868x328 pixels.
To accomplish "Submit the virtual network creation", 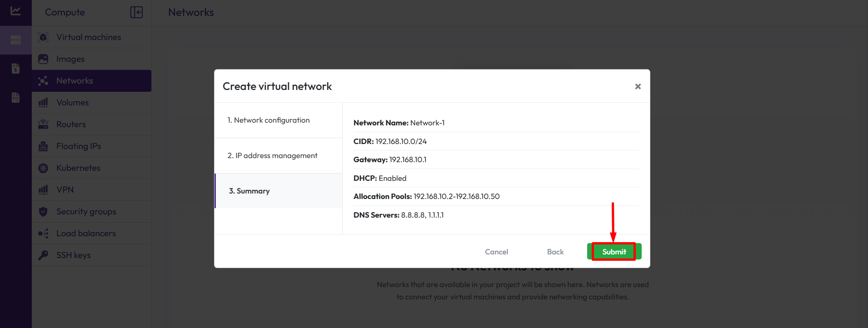I will click(x=614, y=252).
